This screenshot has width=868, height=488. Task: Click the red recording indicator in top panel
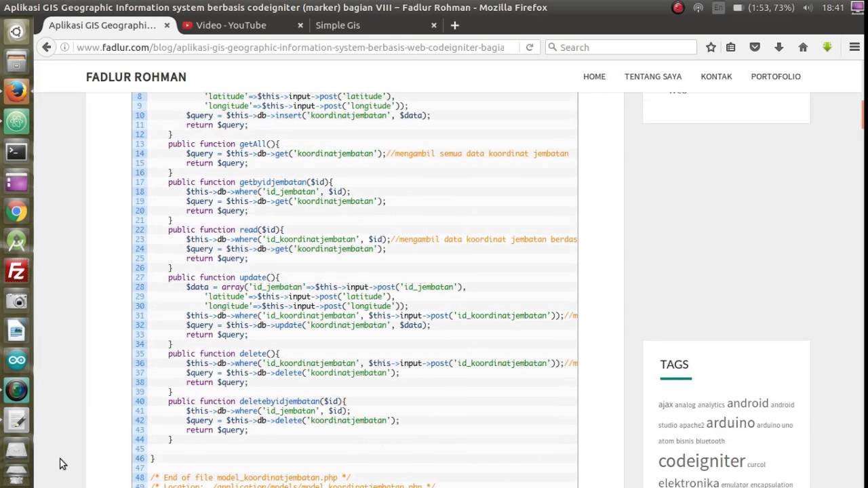677,7
